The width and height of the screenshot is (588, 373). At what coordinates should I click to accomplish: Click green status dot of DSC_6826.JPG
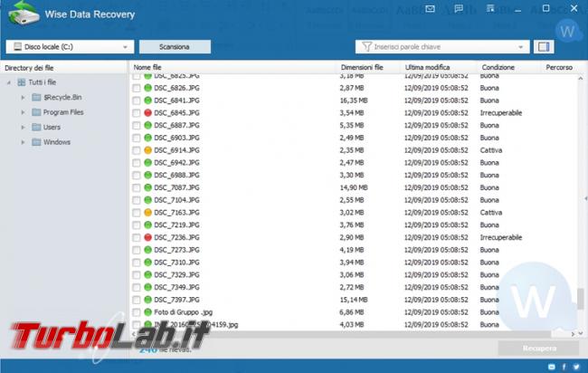pyautogui.click(x=147, y=88)
